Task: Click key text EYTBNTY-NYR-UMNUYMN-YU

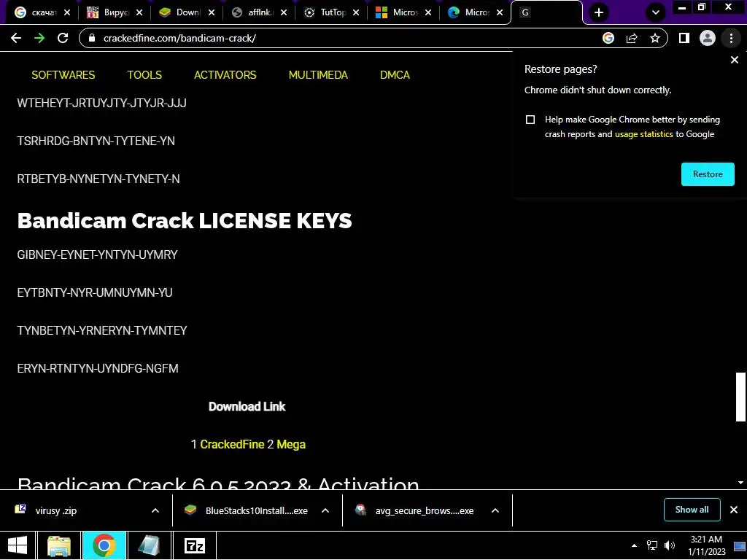Action: point(95,293)
